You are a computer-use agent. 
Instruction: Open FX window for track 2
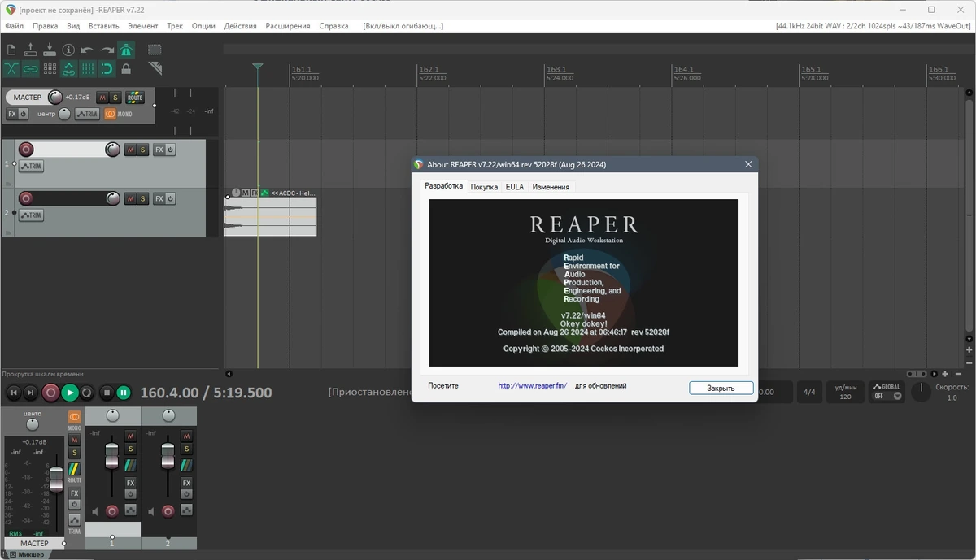[159, 198]
